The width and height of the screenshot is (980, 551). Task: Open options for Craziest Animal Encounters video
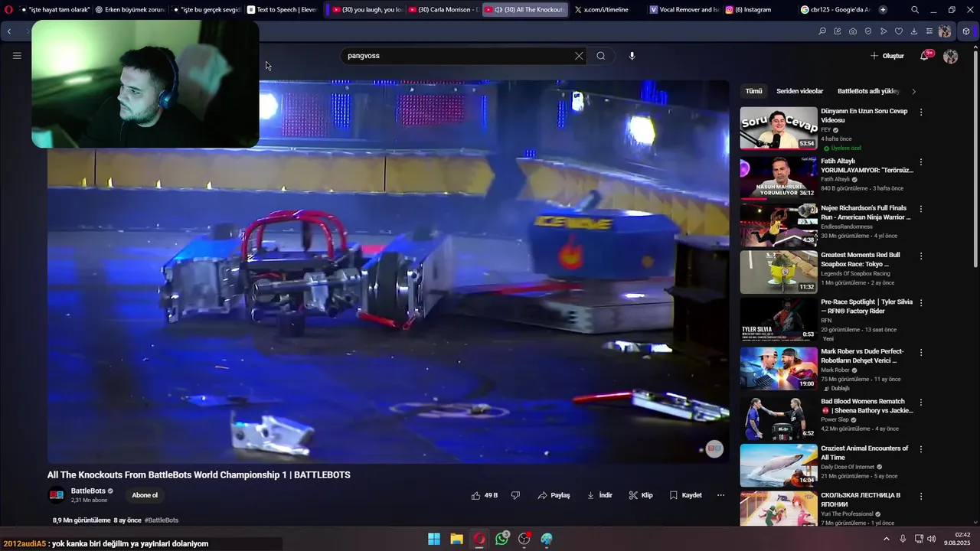tap(921, 450)
